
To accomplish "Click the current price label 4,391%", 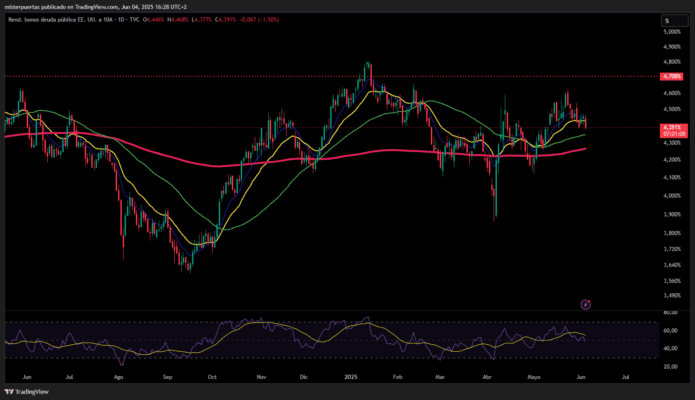I will tap(670, 128).
